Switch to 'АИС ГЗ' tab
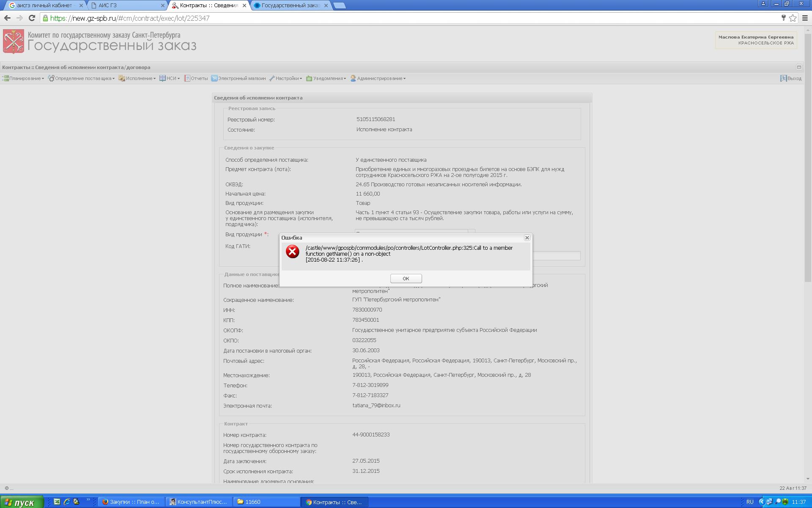Screen dimensions: 812x508 pos(127,6)
